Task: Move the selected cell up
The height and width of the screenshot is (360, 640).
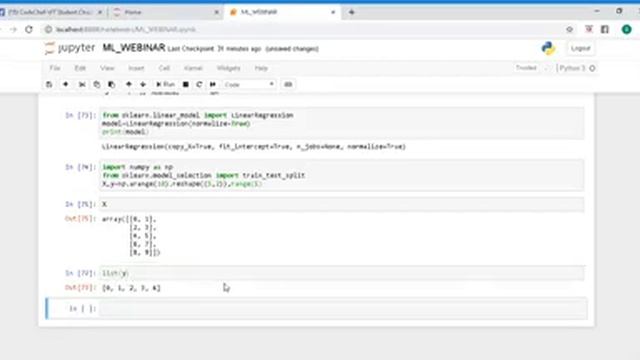Action: point(129,84)
